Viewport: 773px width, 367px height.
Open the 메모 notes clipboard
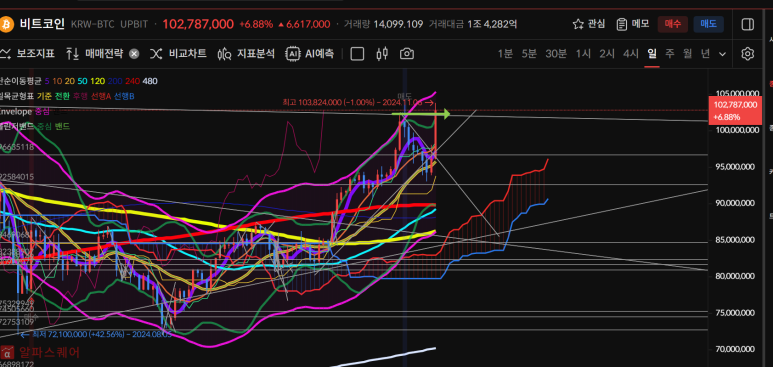tap(632, 24)
